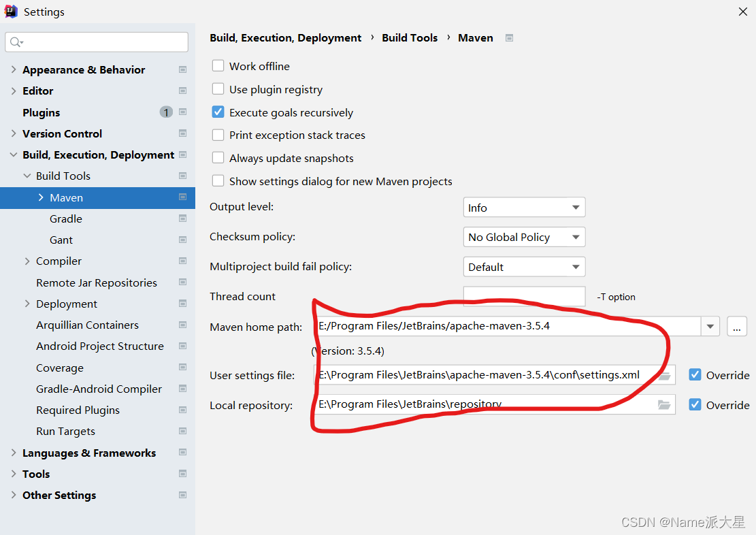
Task: Click project icon beside Required Plugins
Action: pos(183,410)
